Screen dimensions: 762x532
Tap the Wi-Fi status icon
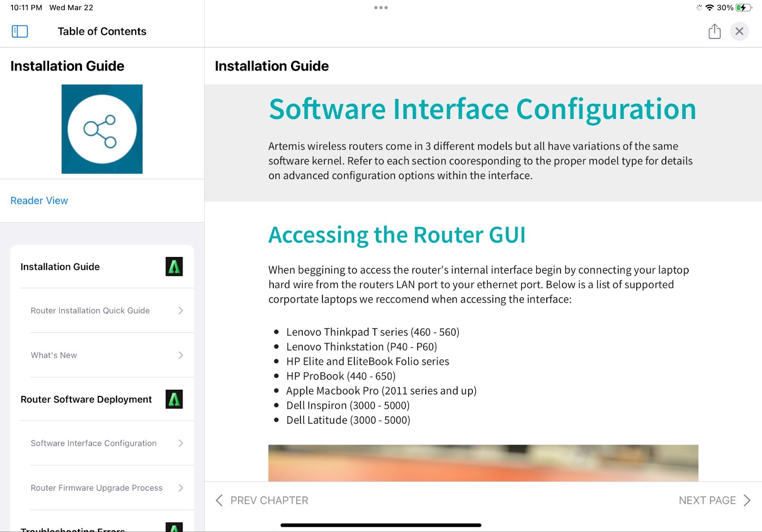coord(710,8)
